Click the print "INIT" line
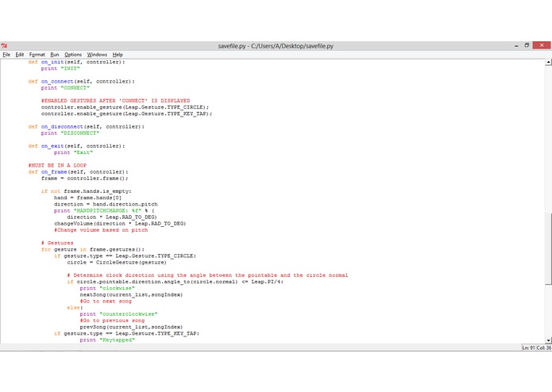 pos(60,68)
